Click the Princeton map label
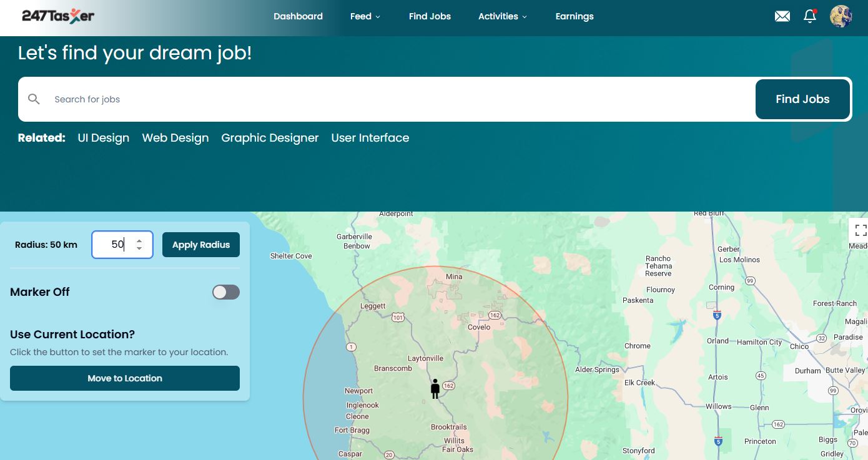This screenshot has height=460, width=868. [760, 441]
